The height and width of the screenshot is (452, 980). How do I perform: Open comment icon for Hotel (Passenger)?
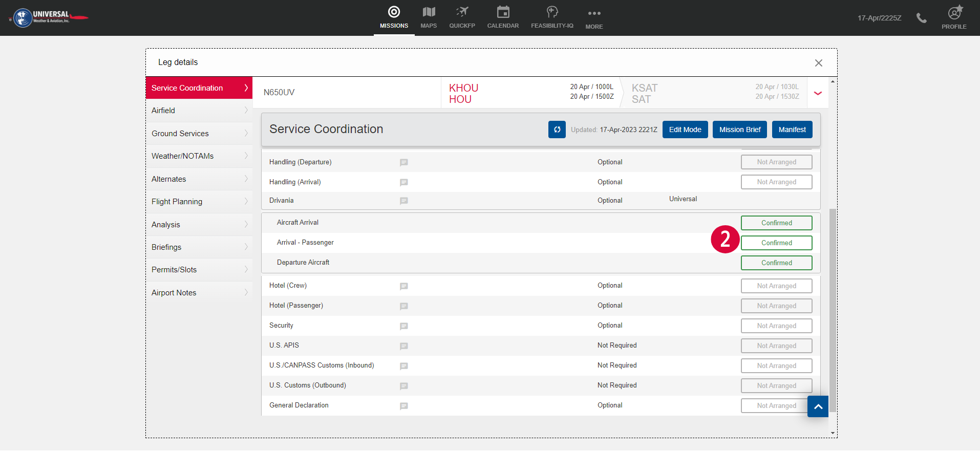(x=403, y=306)
